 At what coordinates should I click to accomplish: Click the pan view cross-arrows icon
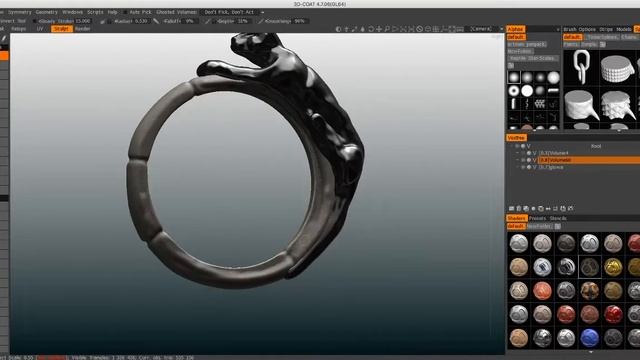[379, 29]
